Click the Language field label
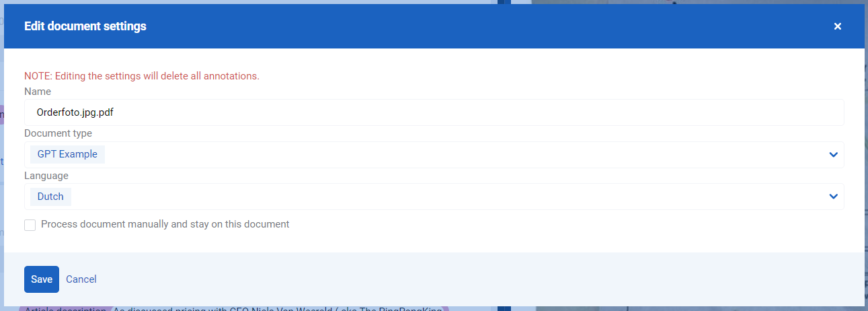Viewport: 868px width, 311px height. [x=46, y=176]
